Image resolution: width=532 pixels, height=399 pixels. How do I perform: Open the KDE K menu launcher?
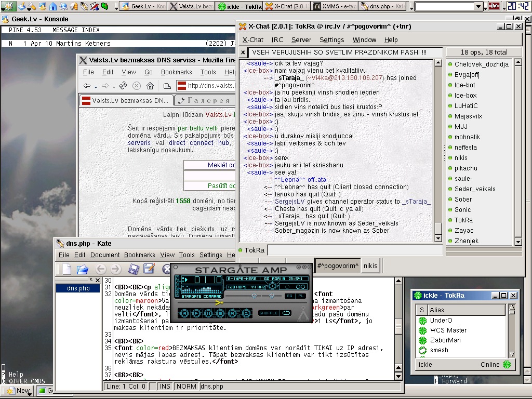pos(8,6)
